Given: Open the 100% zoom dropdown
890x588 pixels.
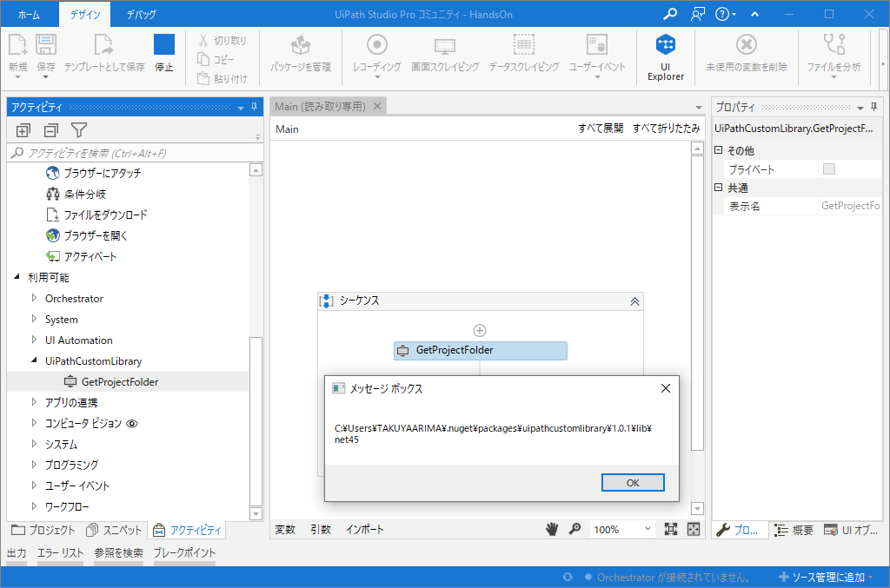Looking at the screenshot, I should tap(648, 529).
